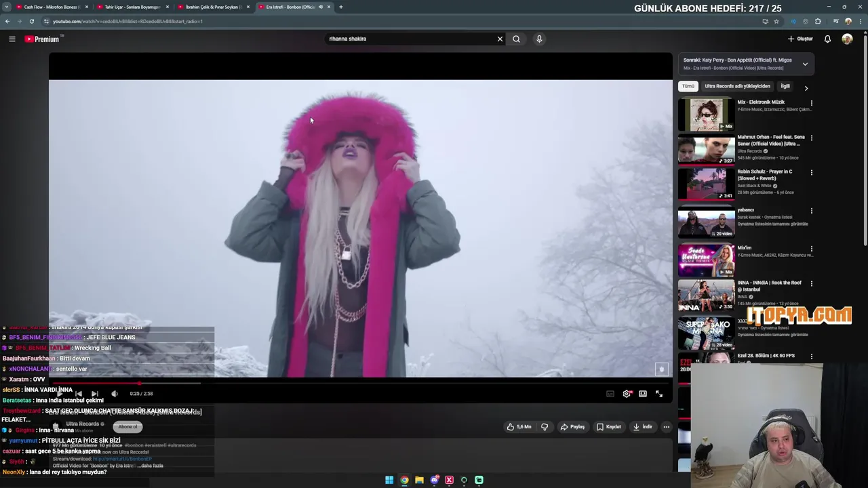Go back in browser history
The height and width of the screenshot is (488, 868).
coord(7,21)
